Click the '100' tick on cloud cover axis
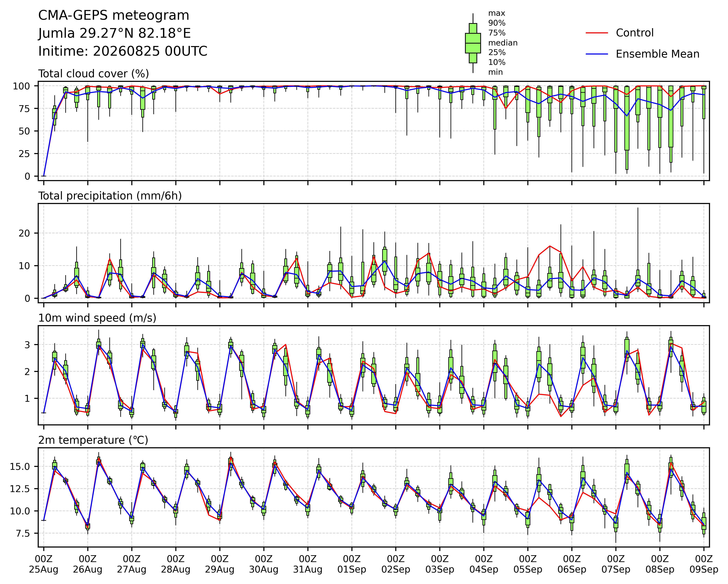728x584 pixels. (x=21, y=86)
